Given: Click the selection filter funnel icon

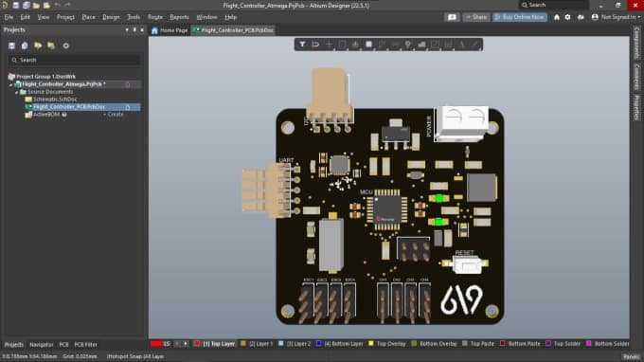Looking at the screenshot, I should 302,45.
